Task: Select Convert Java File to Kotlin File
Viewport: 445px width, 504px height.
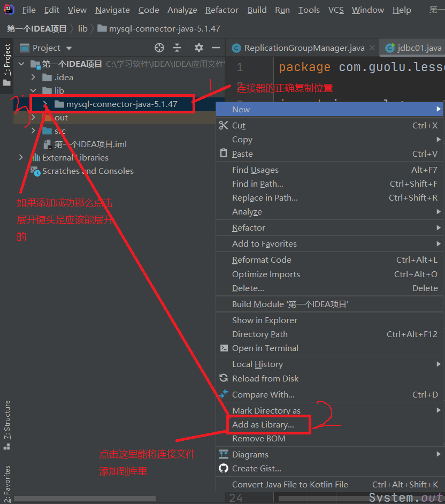Action: pos(329,484)
